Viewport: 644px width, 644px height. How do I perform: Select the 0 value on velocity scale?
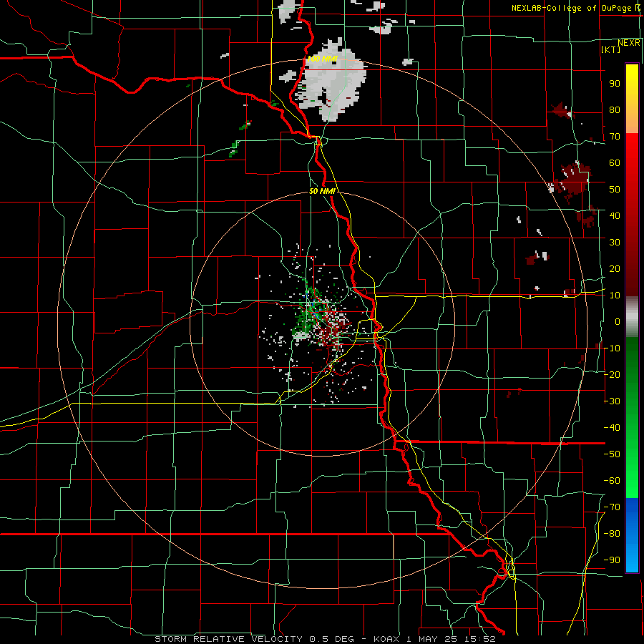618,322
